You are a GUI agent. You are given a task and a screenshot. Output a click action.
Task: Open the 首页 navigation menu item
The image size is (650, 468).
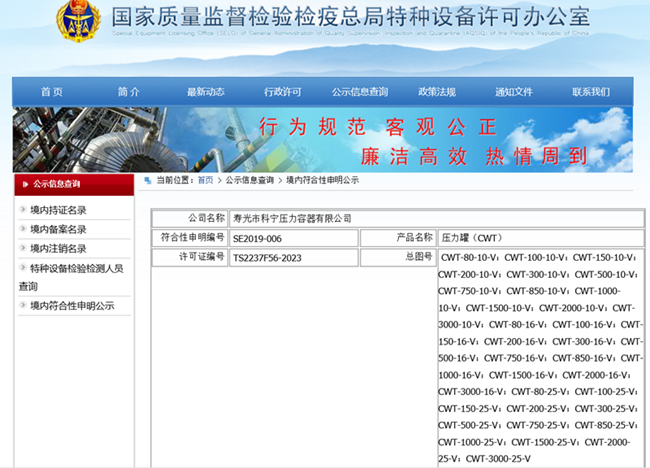click(52, 92)
